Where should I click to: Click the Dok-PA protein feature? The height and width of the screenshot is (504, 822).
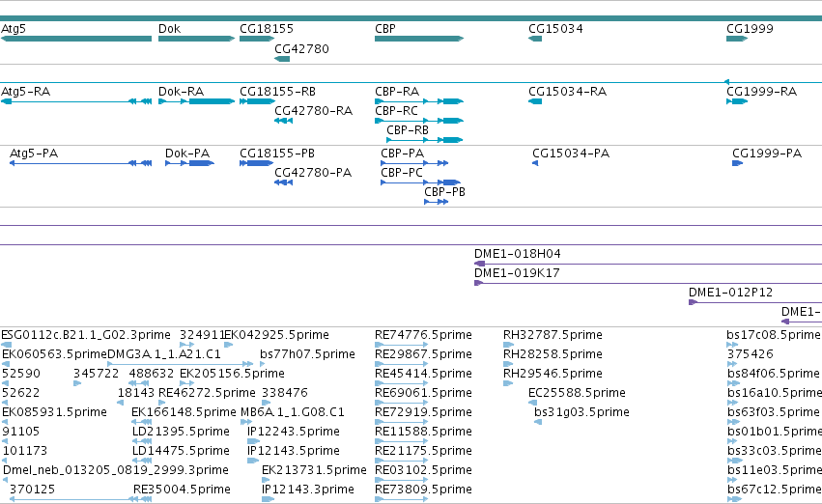pyautogui.click(x=189, y=163)
